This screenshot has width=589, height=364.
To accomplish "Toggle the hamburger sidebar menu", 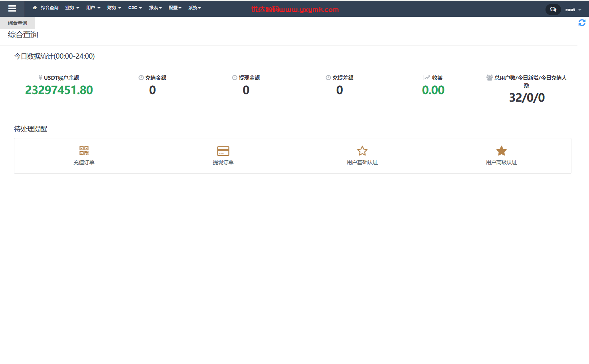I will click(x=12, y=8).
